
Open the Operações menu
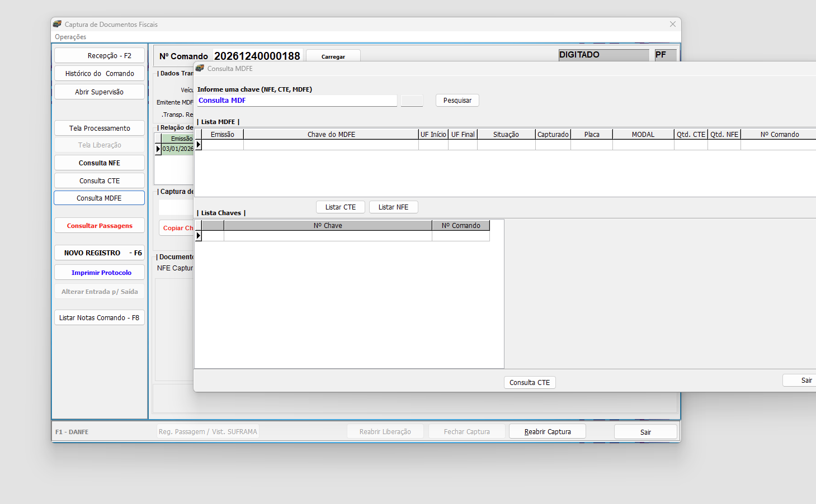click(x=70, y=37)
